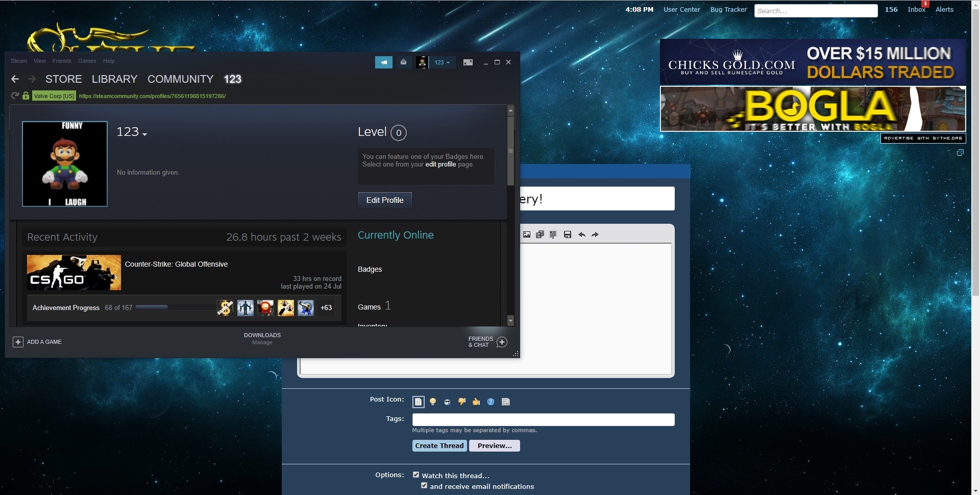Open Steam inbox envelope icon
Screen dimensions: 980x495
coord(403,62)
